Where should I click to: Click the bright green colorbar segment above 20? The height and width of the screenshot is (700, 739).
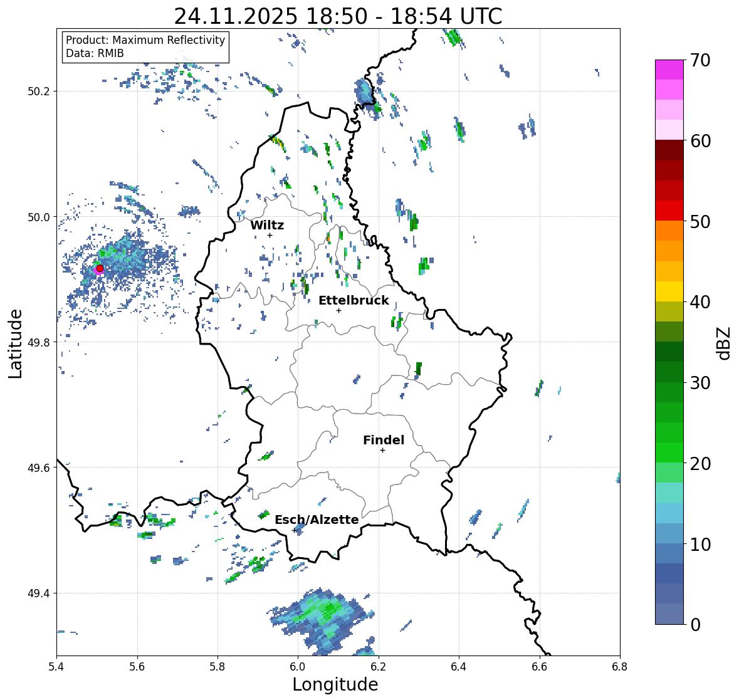pyautogui.click(x=669, y=452)
